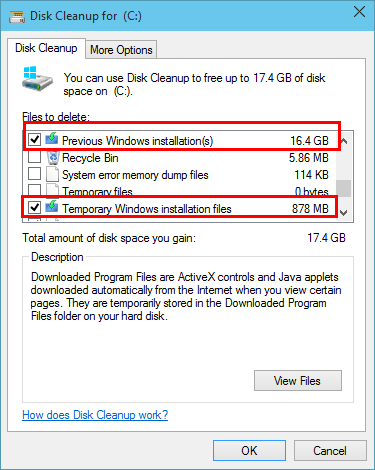
Task: Click the System error memory dump file icon
Action: (x=52, y=174)
